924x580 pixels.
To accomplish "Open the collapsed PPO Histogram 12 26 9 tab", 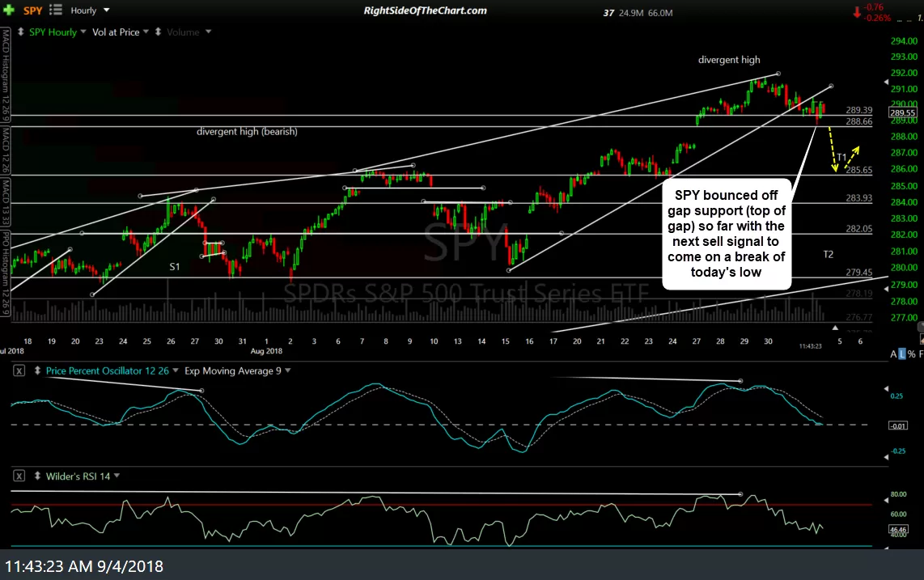I will 6,273.
